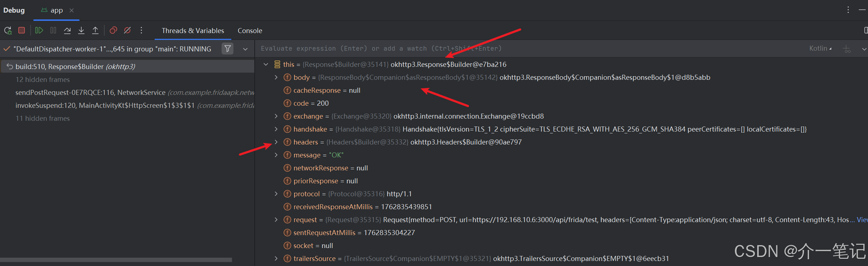This screenshot has width=868, height=266.
Task: Click the Rerun debug session icon
Action: pos(8,31)
